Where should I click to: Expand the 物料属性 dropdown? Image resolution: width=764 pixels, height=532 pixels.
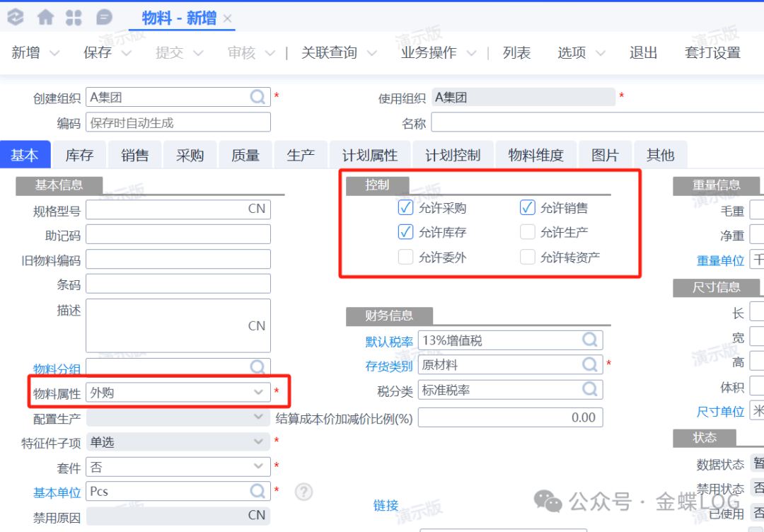coord(258,392)
